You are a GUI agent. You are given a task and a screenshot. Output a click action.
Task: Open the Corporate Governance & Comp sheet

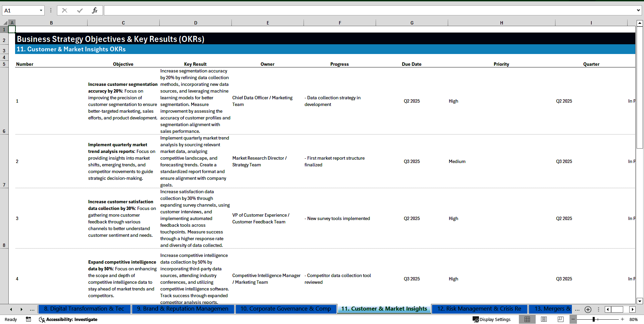tap(286, 309)
